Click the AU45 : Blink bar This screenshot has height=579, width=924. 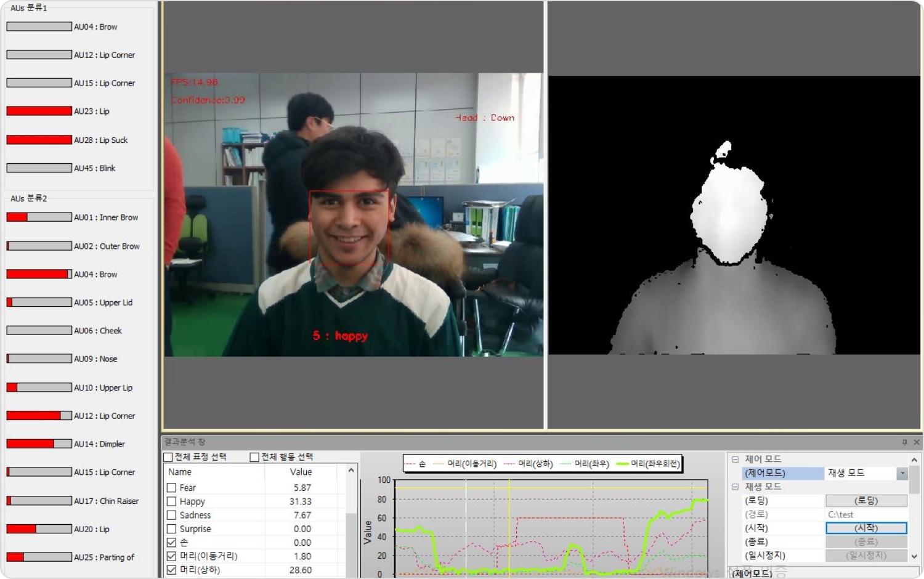(39, 168)
